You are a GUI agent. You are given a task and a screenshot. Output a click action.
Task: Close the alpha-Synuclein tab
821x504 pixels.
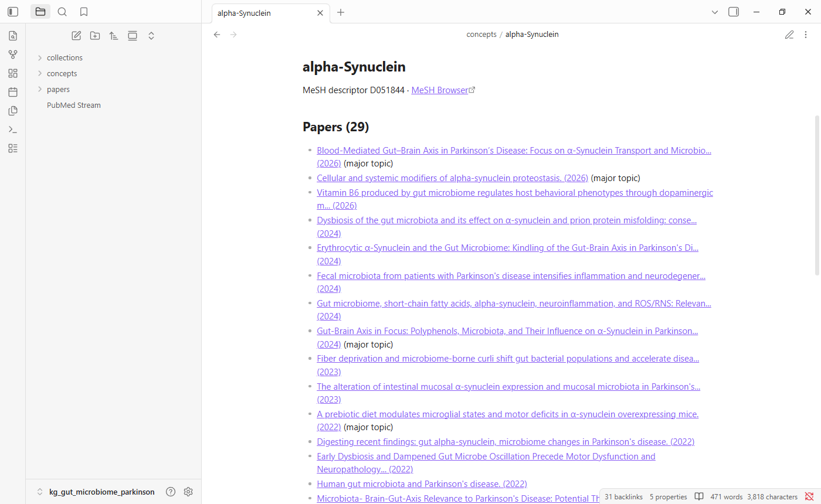pyautogui.click(x=320, y=13)
